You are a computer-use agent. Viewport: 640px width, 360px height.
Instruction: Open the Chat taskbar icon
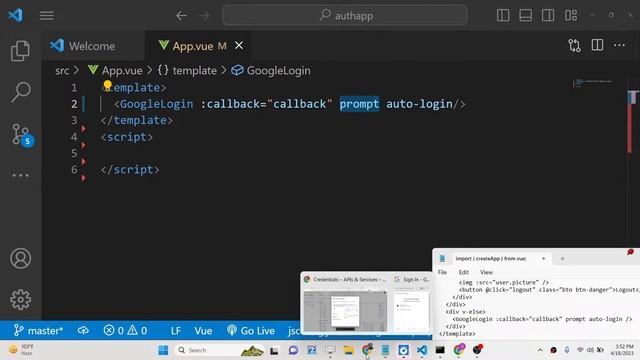click(x=293, y=350)
